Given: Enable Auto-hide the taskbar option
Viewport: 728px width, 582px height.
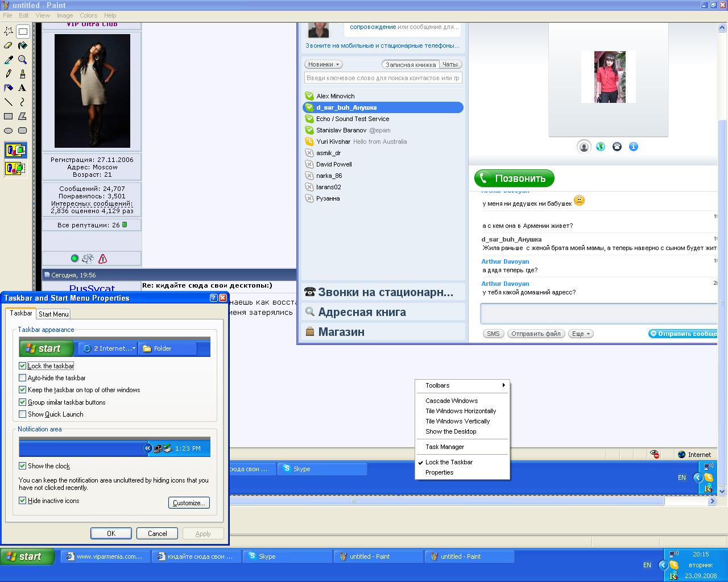Looking at the screenshot, I should point(23,378).
